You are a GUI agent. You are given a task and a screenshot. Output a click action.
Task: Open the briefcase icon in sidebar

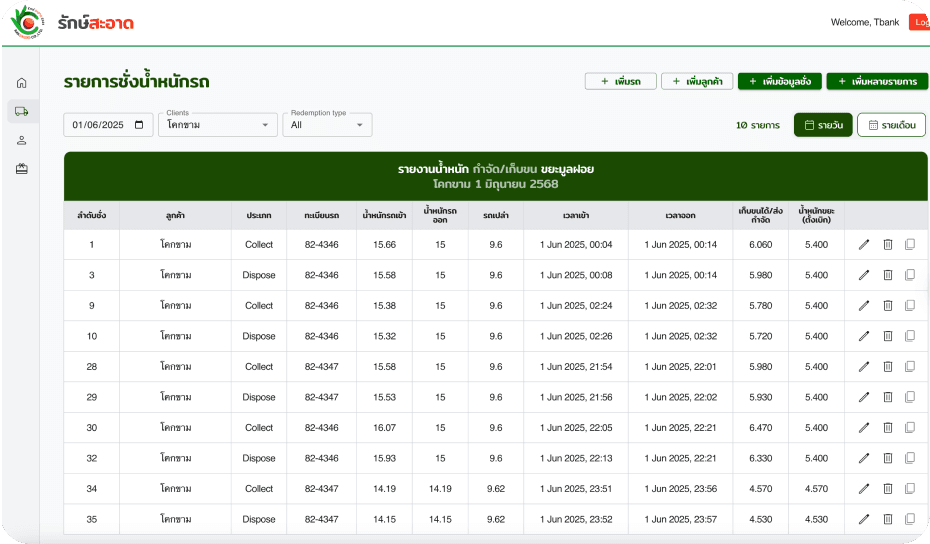[x=22, y=169]
